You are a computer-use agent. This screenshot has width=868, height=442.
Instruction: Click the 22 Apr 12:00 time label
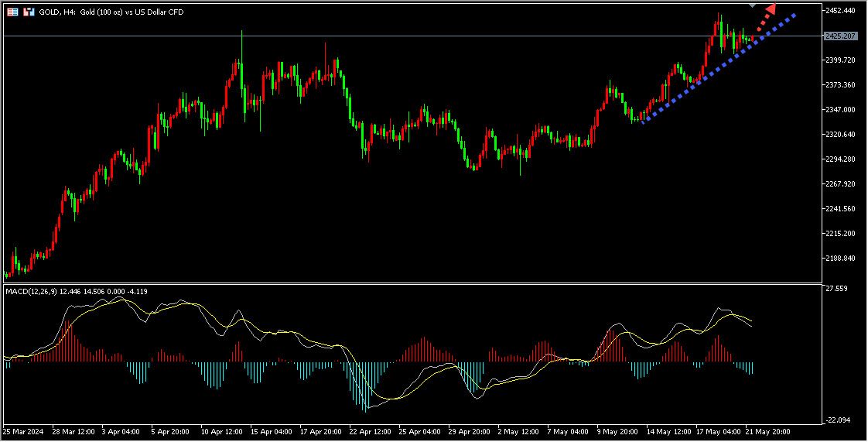(x=371, y=431)
